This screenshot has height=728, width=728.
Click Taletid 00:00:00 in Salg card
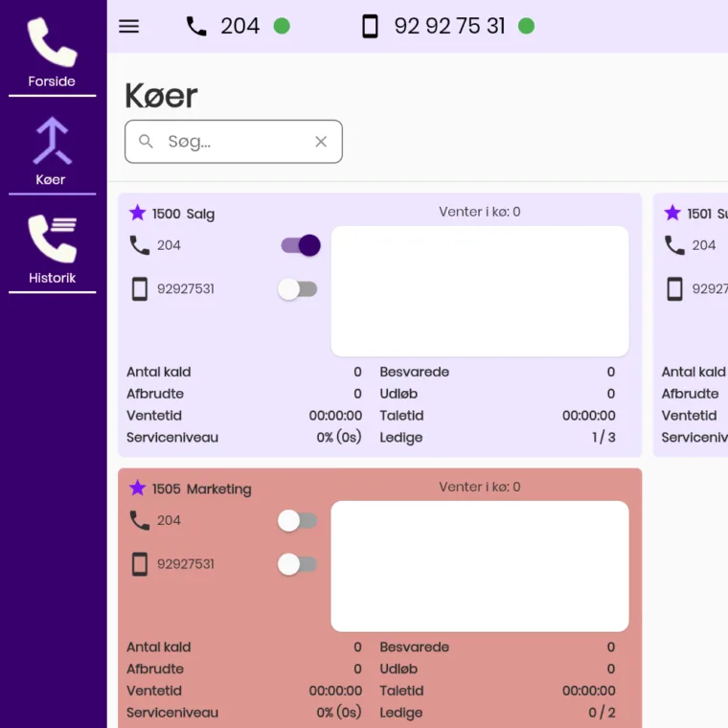pyautogui.click(x=589, y=416)
